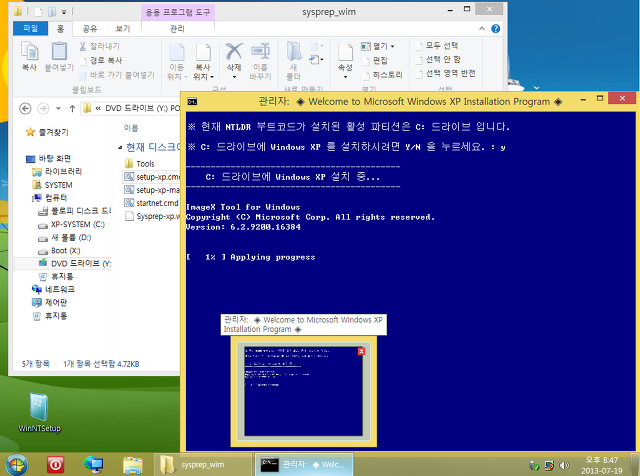
Task: Select the Sysprep-xp file
Action: click(x=152, y=216)
